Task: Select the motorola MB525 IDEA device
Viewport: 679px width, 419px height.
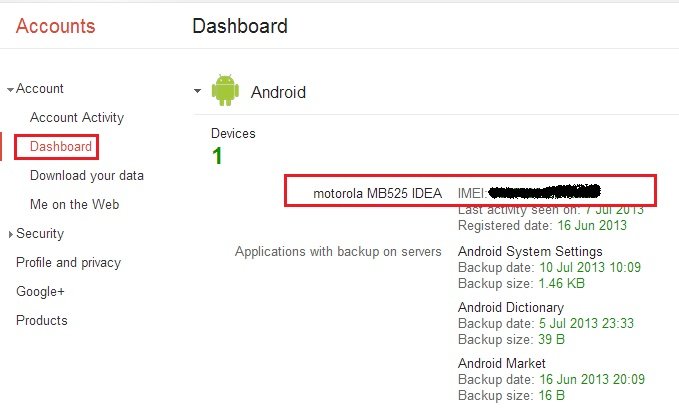Action: [x=377, y=193]
